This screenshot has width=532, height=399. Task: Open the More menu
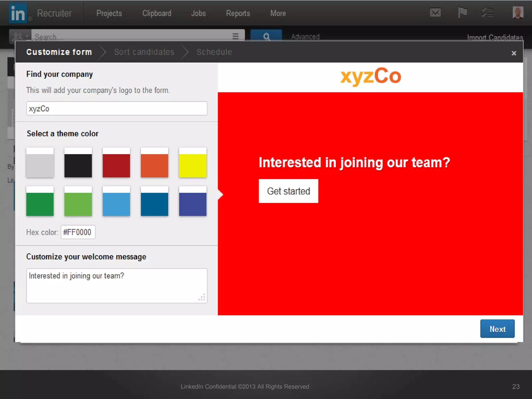point(278,13)
